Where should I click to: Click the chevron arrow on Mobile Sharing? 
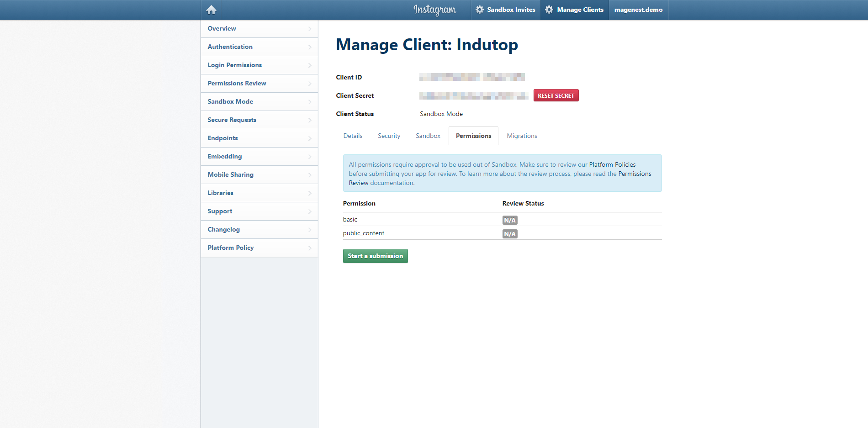310,175
